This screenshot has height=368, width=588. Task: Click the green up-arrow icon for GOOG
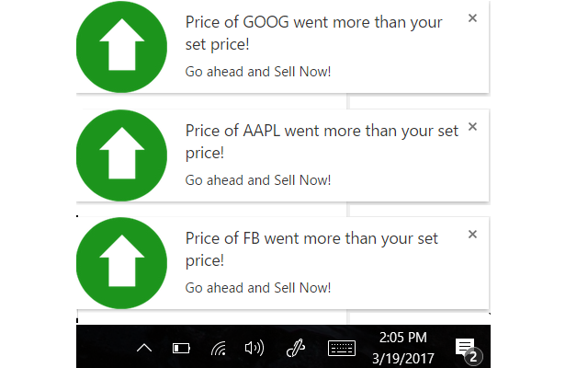pyautogui.click(x=121, y=47)
